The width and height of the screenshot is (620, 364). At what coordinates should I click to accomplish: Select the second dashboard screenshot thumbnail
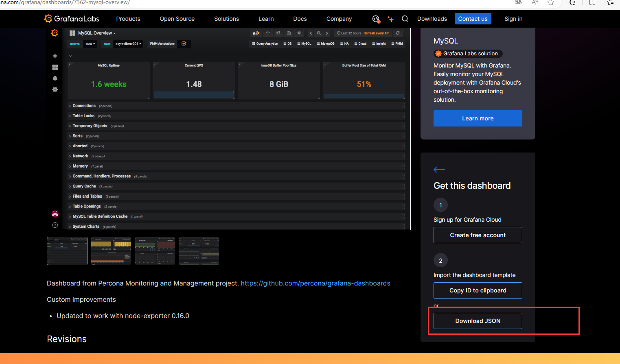click(111, 251)
